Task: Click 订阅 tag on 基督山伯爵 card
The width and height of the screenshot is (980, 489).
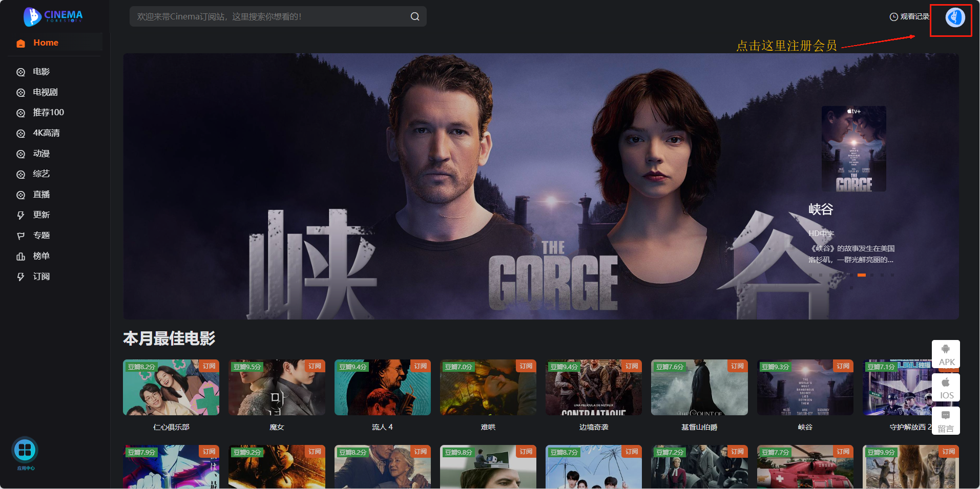Action: [737, 366]
